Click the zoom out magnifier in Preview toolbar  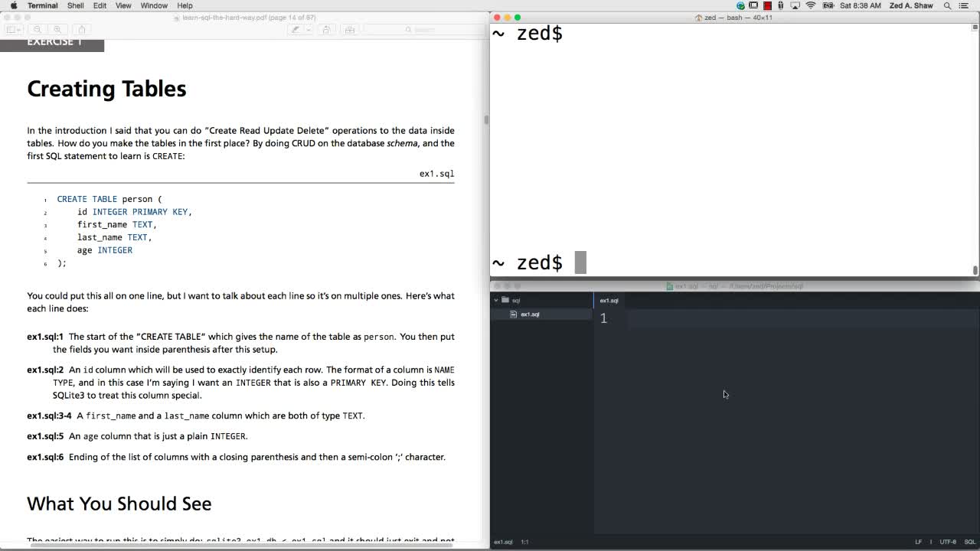tap(38, 30)
